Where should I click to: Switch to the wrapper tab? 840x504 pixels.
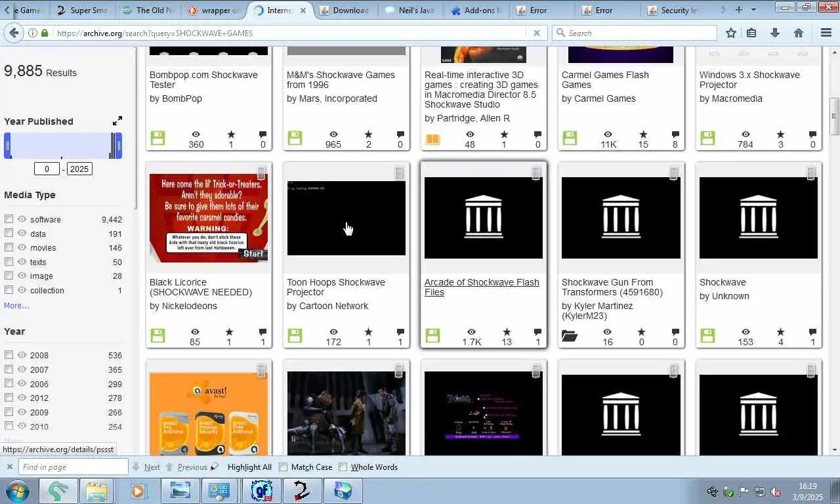214,10
